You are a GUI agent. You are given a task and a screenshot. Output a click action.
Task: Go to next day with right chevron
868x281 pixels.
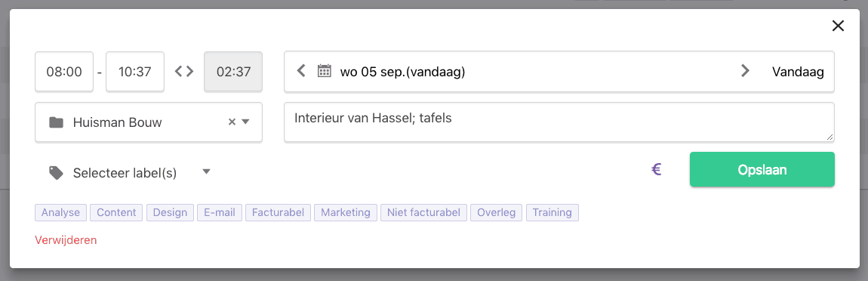click(x=745, y=71)
